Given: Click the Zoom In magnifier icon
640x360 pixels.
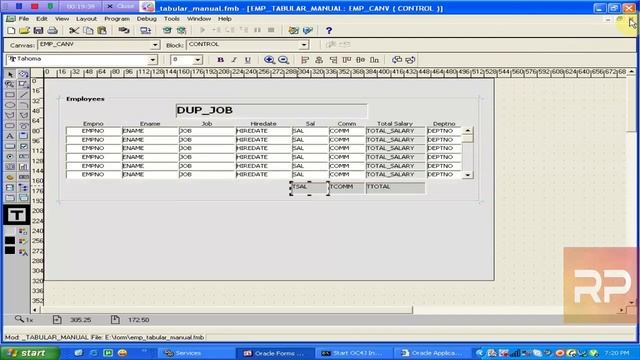Looking at the screenshot, I should point(269,60).
